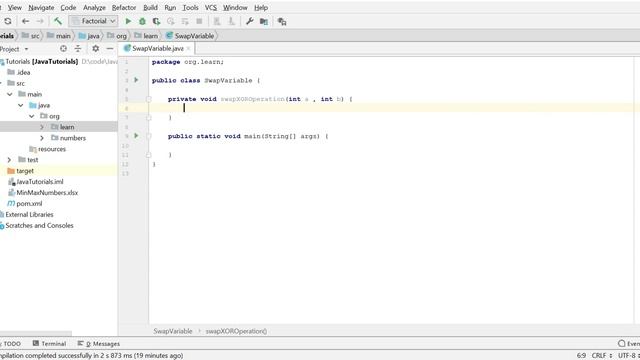Open settings with the wrench icon

click(250, 21)
